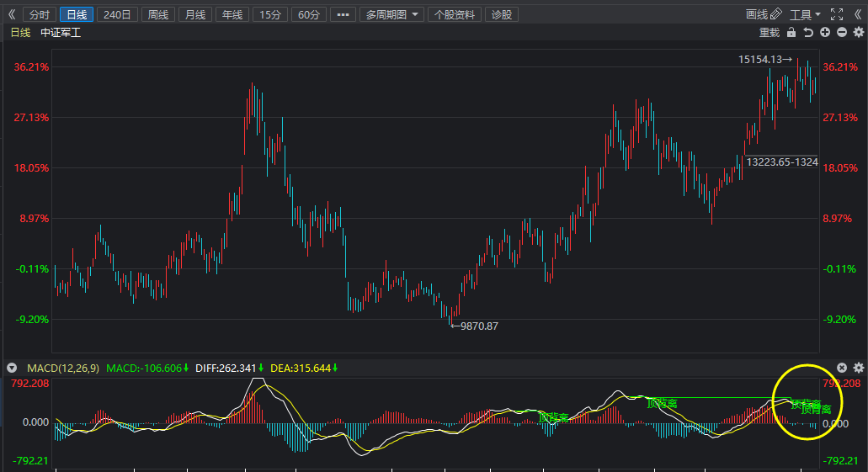This screenshot has height=472, width=868.
Task: Click the 日线 label above chart
Action: coord(20,33)
